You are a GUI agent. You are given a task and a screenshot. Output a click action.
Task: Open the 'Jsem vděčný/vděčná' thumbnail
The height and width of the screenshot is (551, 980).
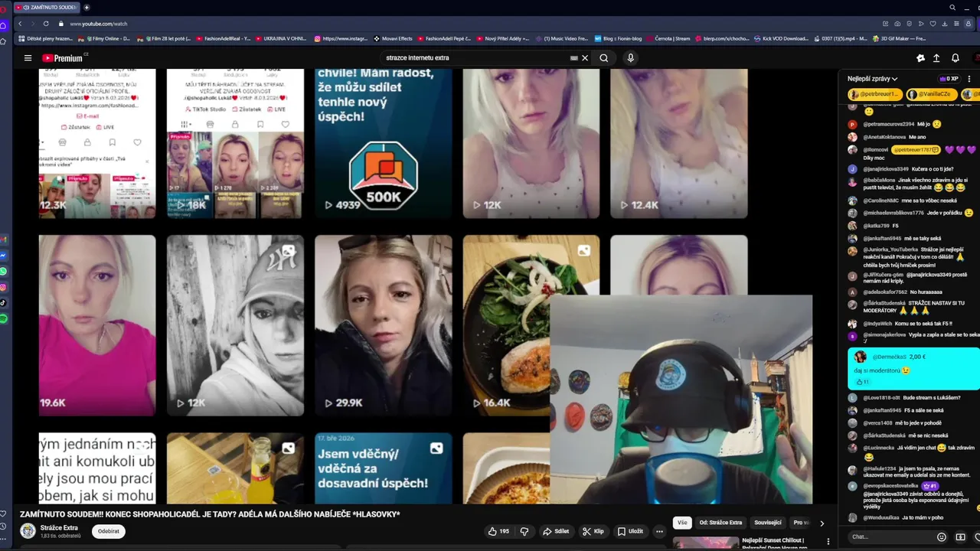[x=384, y=468]
